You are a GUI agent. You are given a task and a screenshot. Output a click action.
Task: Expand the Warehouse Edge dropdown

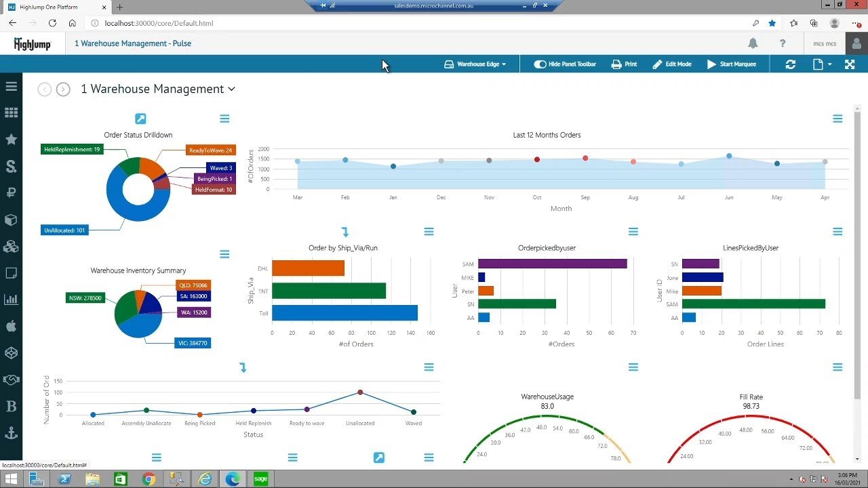tap(475, 64)
